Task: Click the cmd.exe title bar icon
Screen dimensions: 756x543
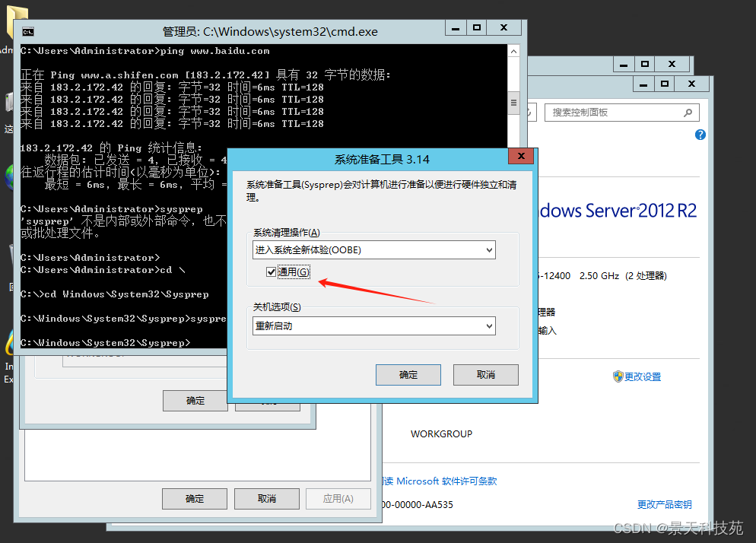Action: [28, 32]
